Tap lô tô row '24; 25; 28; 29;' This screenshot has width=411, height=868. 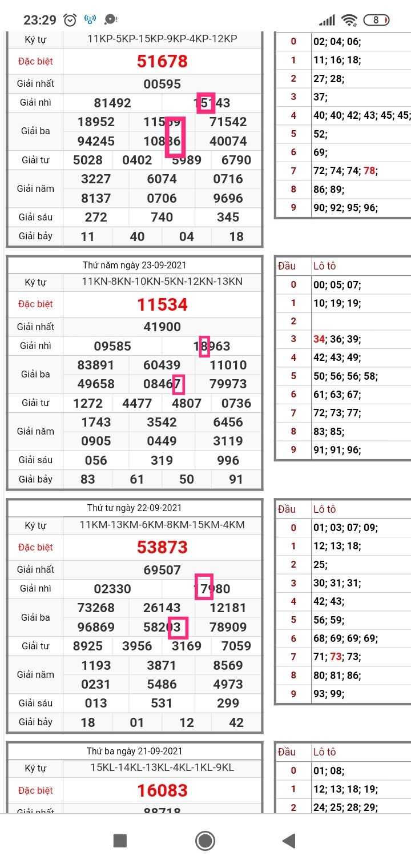pos(345,807)
